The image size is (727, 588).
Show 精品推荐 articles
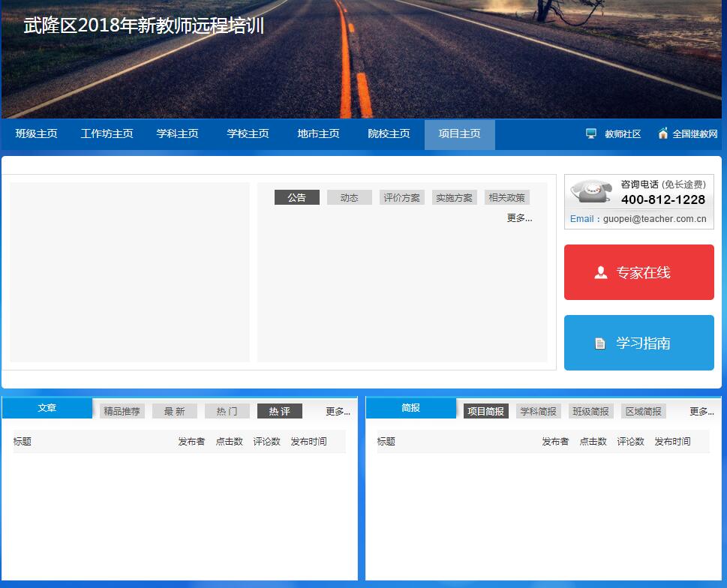point(122,411)
